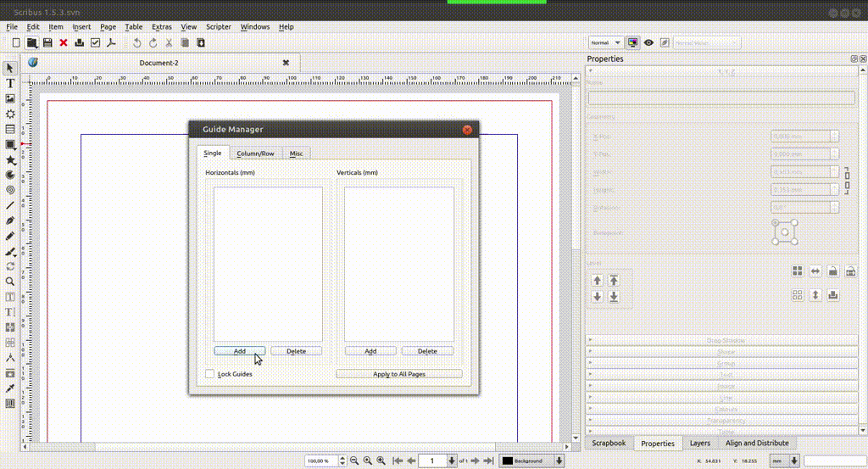Viewport: 868px width, 469px height.
Task: Click Apply to All Pages button
Action: pyautogui.click(x=398, y=374)
